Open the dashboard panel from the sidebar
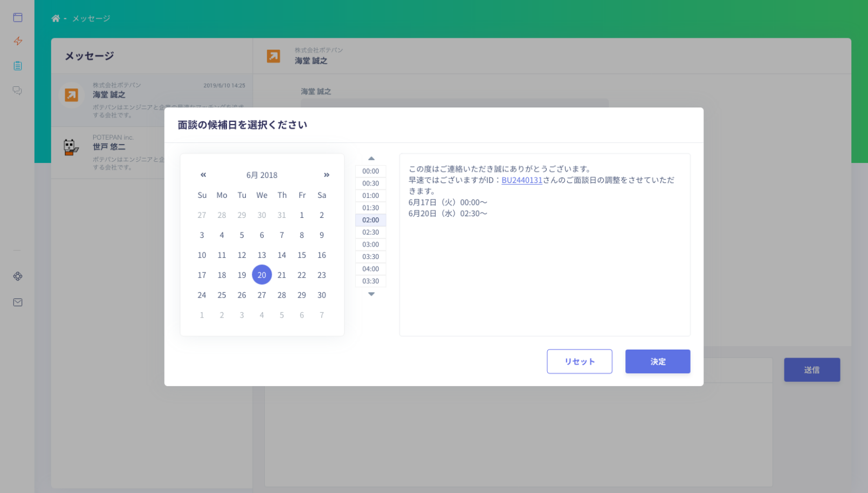The width and height of the screenshot is (868, 493). click(17, 17)
